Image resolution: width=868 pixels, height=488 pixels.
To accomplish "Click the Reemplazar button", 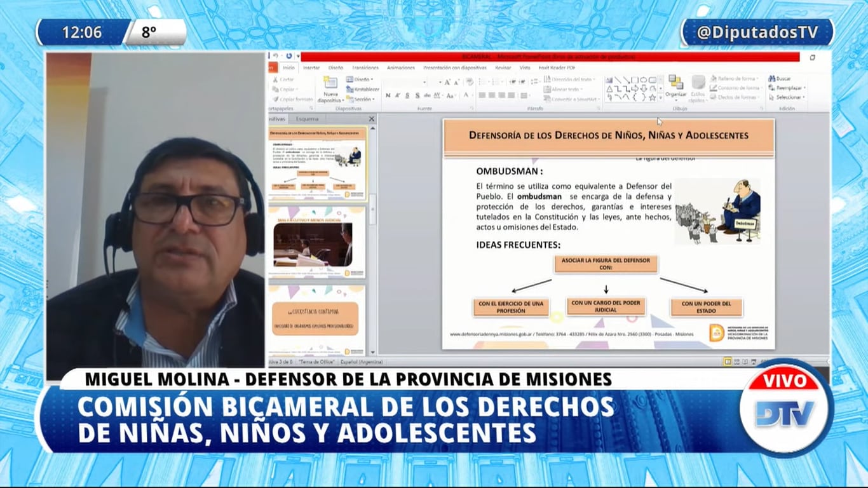I will [x=789, y=88].
